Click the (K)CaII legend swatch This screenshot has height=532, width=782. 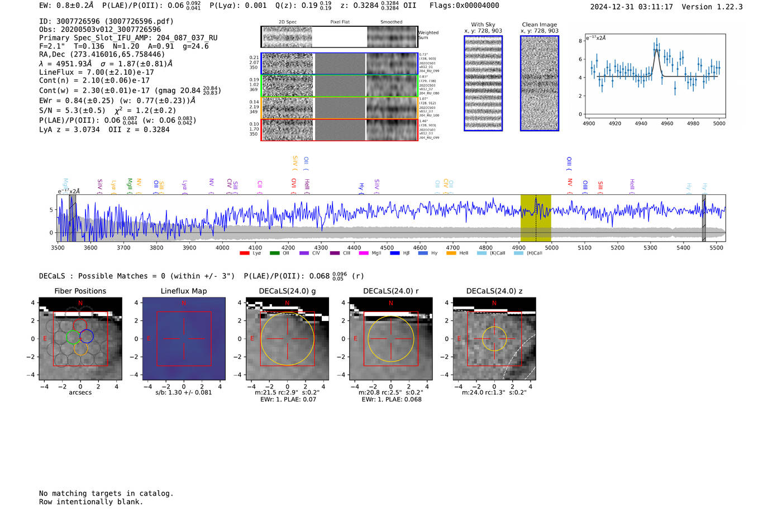point(481,253)
